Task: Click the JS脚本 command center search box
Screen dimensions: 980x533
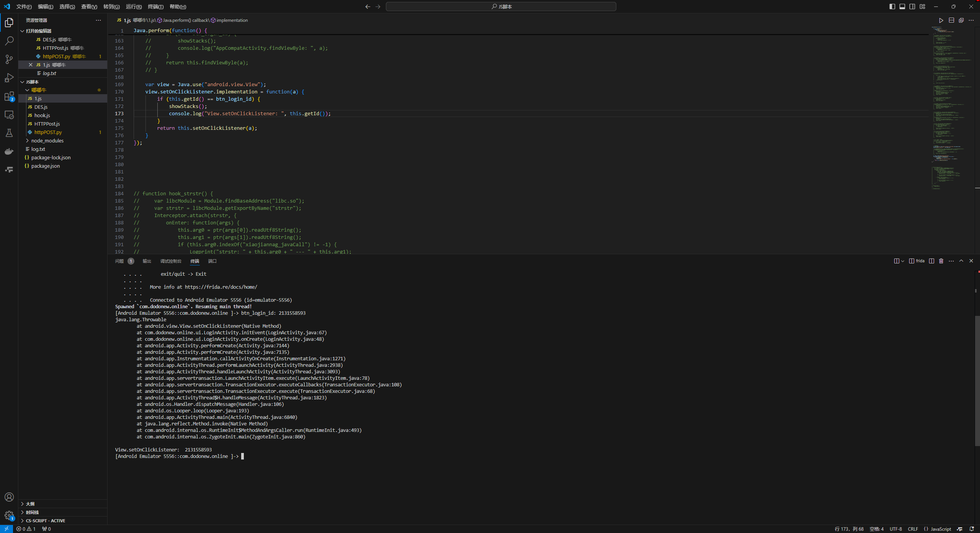Action: coord(501,7)
